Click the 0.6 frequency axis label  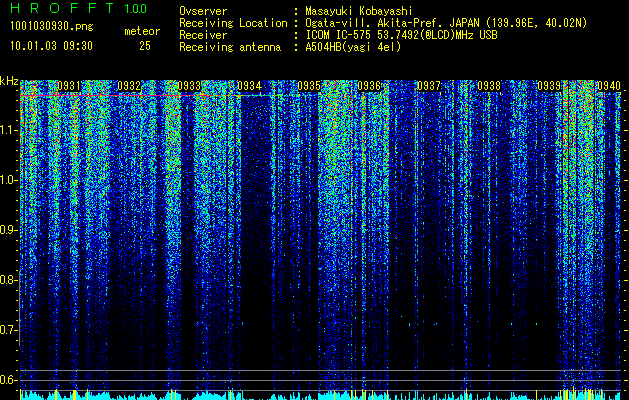point(9,380)
